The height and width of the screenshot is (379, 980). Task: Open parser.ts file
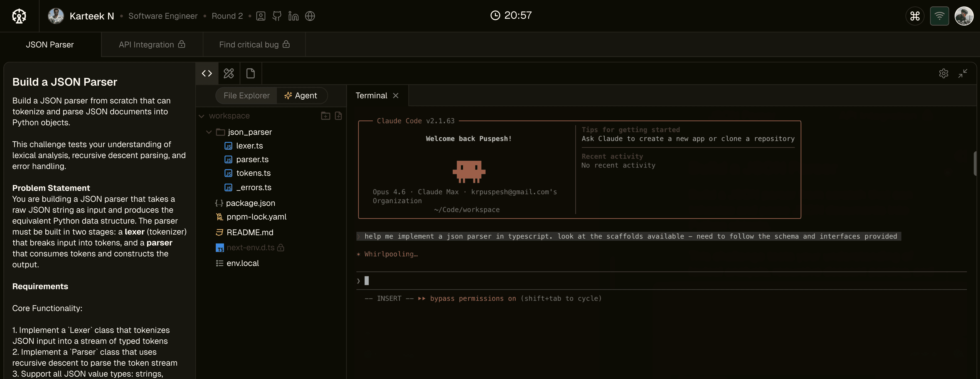coord(252,159)
